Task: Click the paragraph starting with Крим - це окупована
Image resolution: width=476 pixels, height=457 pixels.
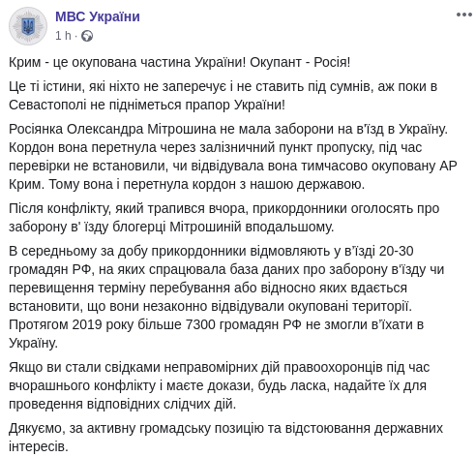Action: tap(179, 62)
